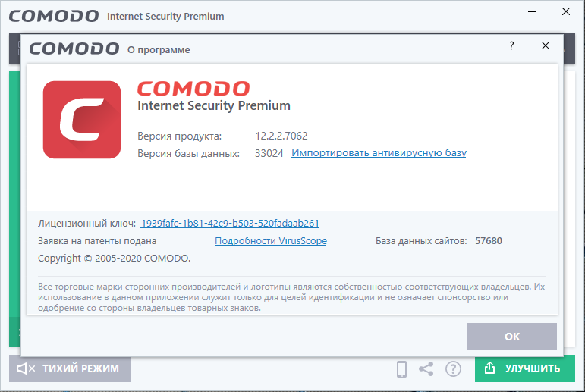Open Импортировать антивирусную базу link
Screen dimensions: 585x392
[379, 153]
